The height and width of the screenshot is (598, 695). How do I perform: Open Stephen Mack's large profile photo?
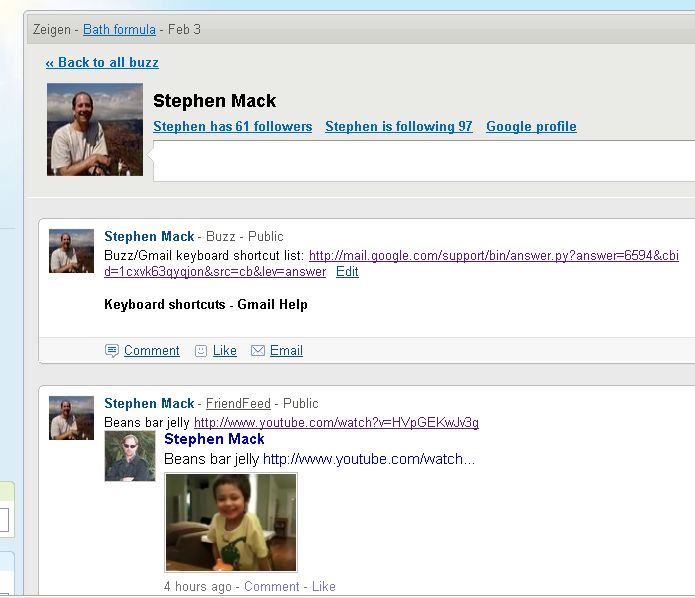pos(95,130)
